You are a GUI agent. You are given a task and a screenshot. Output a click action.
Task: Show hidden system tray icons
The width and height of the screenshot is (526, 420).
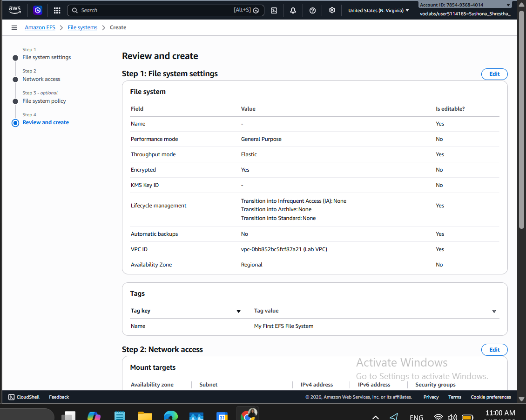pos(376,417)
